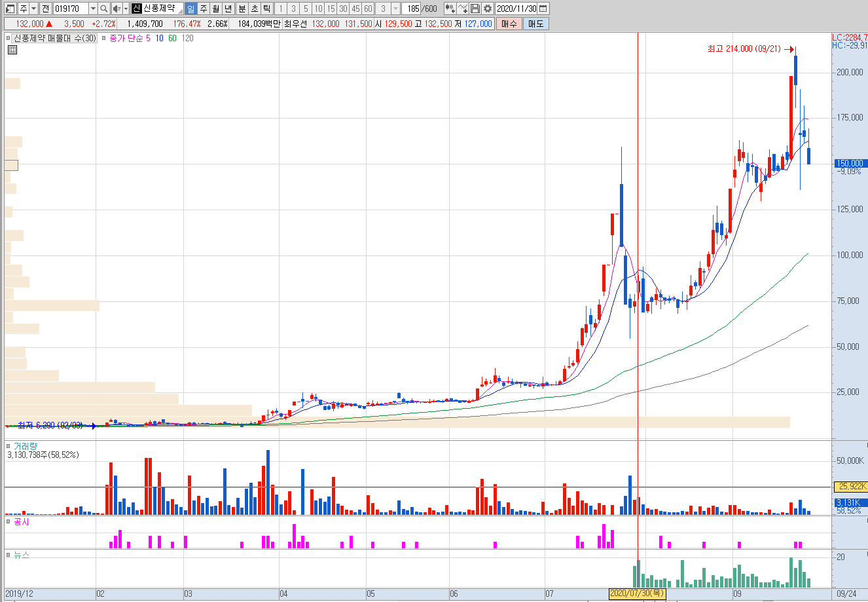868x602 pixels.
Task: Select the 45 interval button
Action: pyautogui.click(x=355, y=9)
